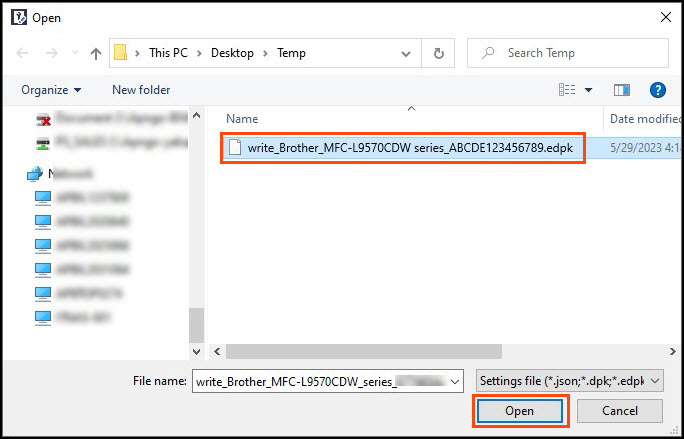The width and height of the screenshot is (684, 439).
Task: Sort by the Name column header
Action: click(242, 119)
